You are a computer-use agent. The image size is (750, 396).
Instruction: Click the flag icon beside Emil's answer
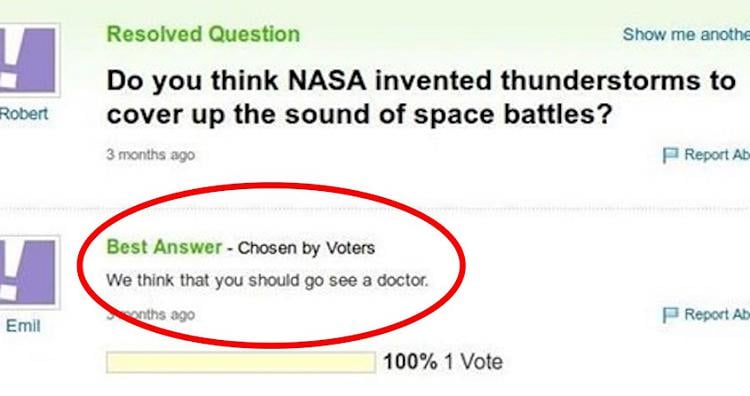click(671, 315)
